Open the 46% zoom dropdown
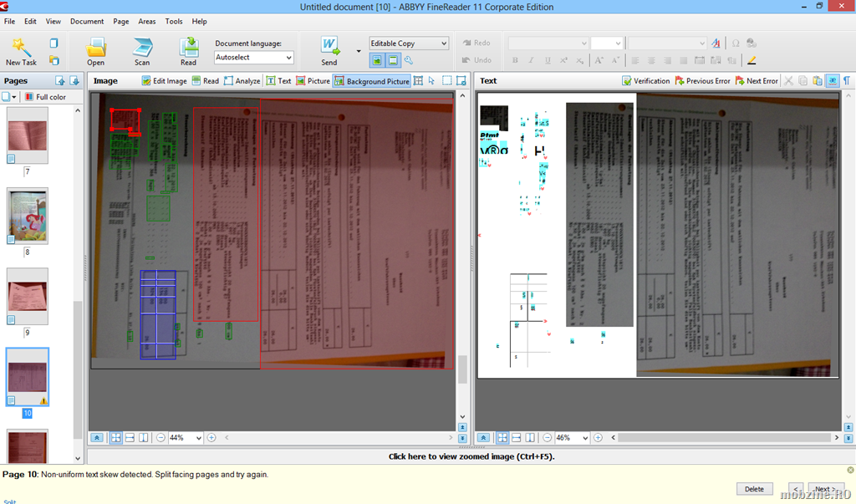The width and height of the screenshot is (856, 504). coord(572,437)
